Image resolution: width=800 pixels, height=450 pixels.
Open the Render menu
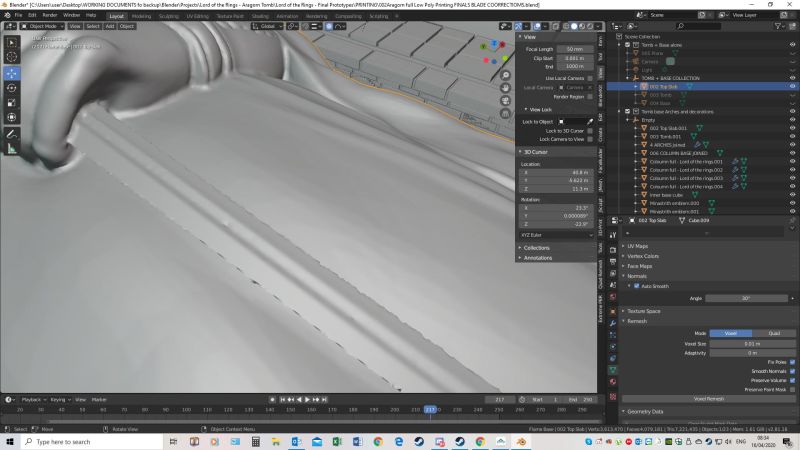(49, 15)
